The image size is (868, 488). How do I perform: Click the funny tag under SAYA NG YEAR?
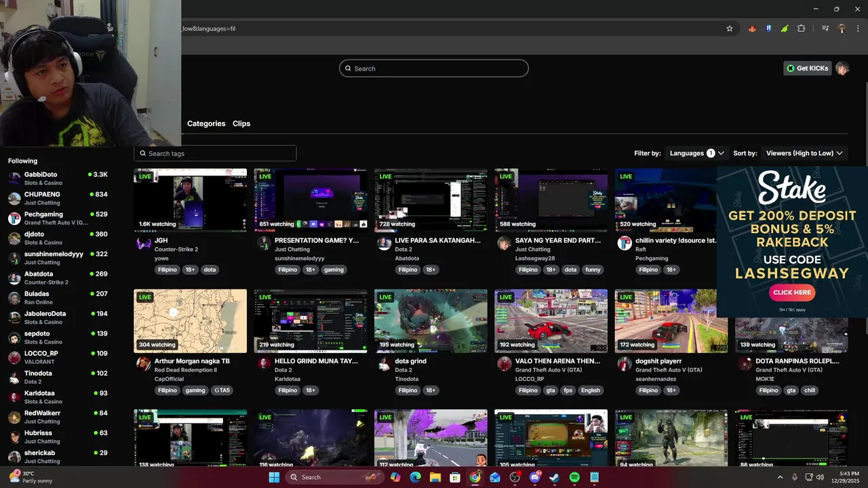coord(593,270)
